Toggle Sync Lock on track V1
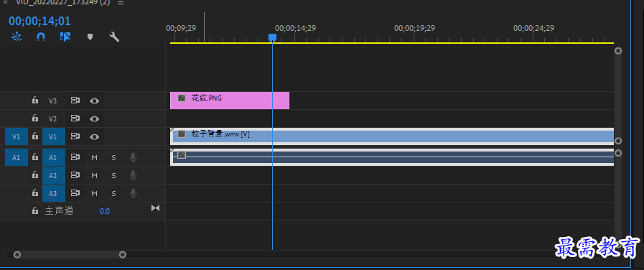The width and height of the screenshot is (644, 270). 75,136
